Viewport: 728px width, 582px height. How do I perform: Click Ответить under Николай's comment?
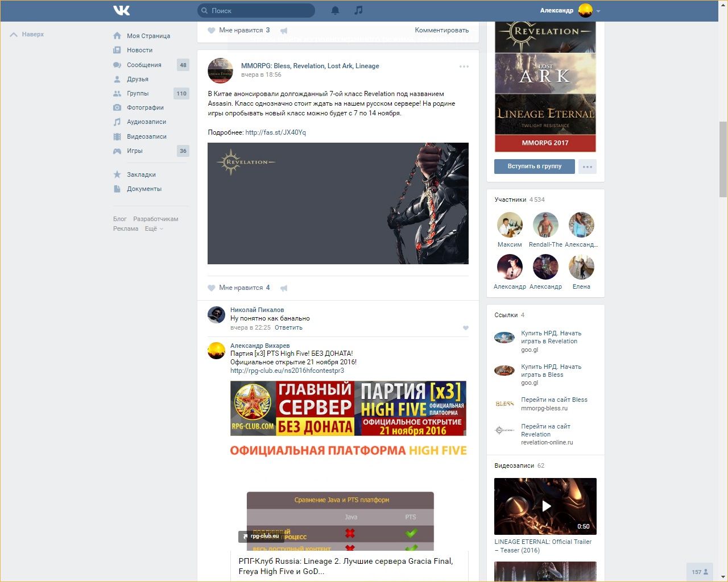click(288, 327)
